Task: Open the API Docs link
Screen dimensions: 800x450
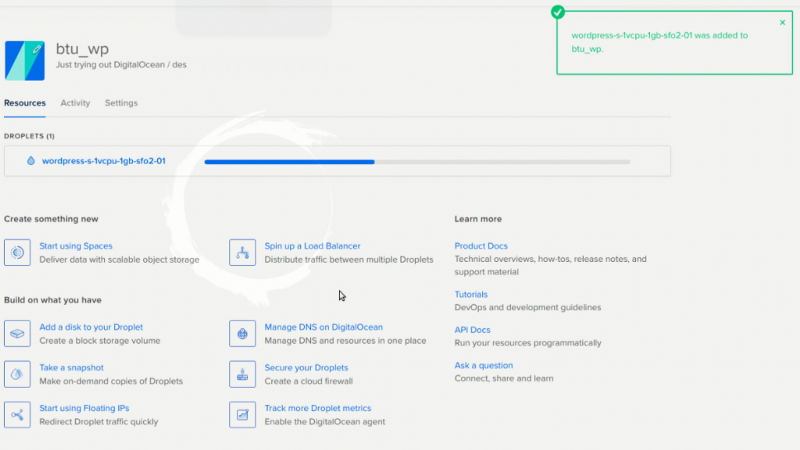Action: 472,330
